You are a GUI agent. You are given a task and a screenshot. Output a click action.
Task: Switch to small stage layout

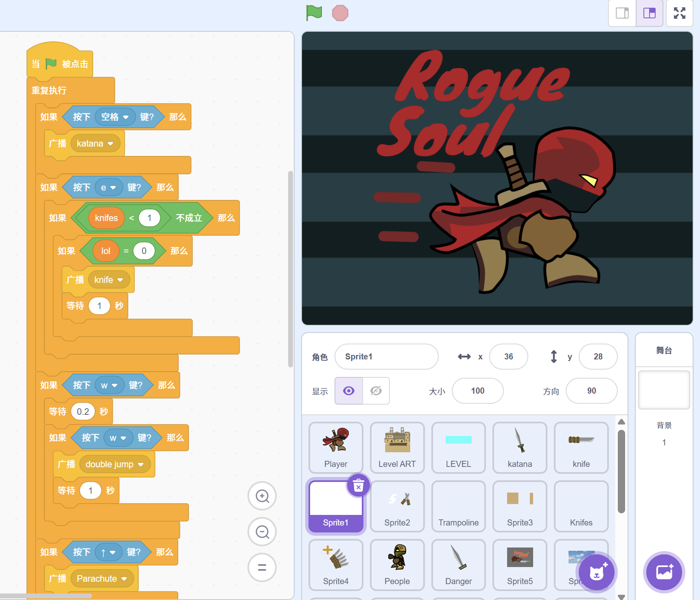tap(622, 13)
